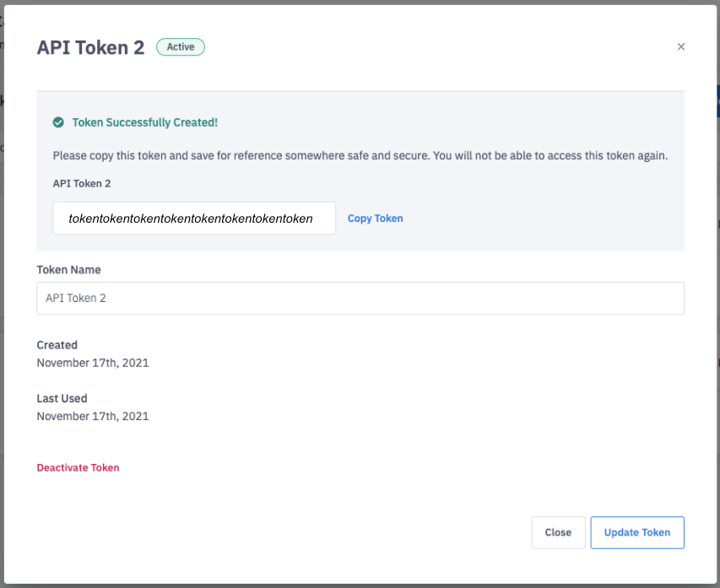Select the Token Name field
Screen dimensions: 720x588
pyautogui.click(x=360, y=298)
